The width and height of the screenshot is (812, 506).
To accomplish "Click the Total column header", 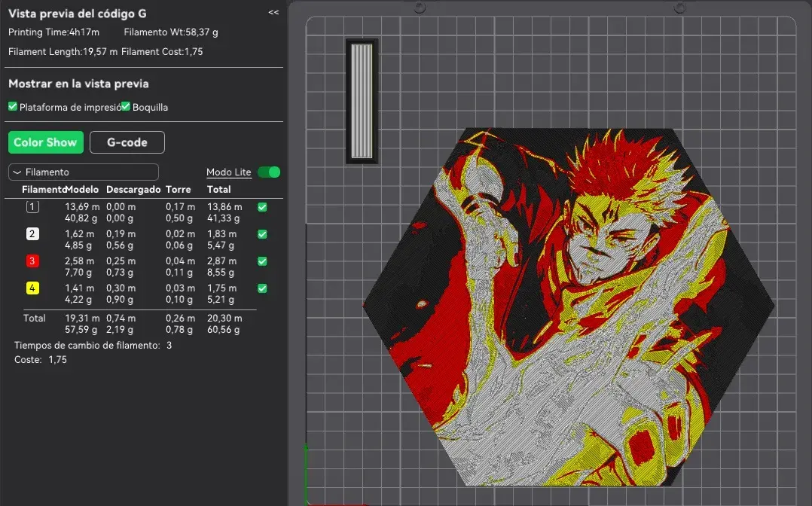I will coord(218,190).
